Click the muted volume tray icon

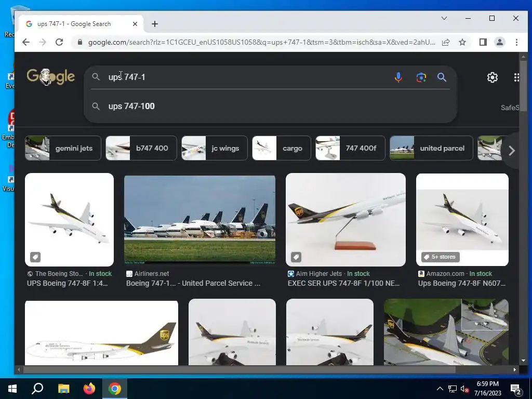click(464, 389)
